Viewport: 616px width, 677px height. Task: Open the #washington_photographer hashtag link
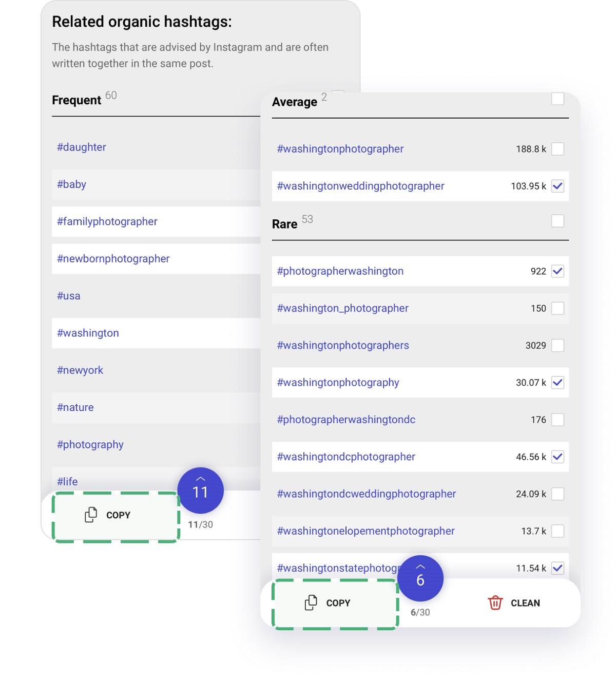[342, 308]
